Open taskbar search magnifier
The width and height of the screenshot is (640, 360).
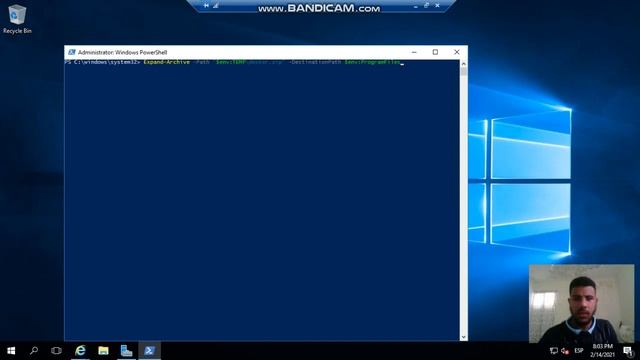tap(34, 351)
